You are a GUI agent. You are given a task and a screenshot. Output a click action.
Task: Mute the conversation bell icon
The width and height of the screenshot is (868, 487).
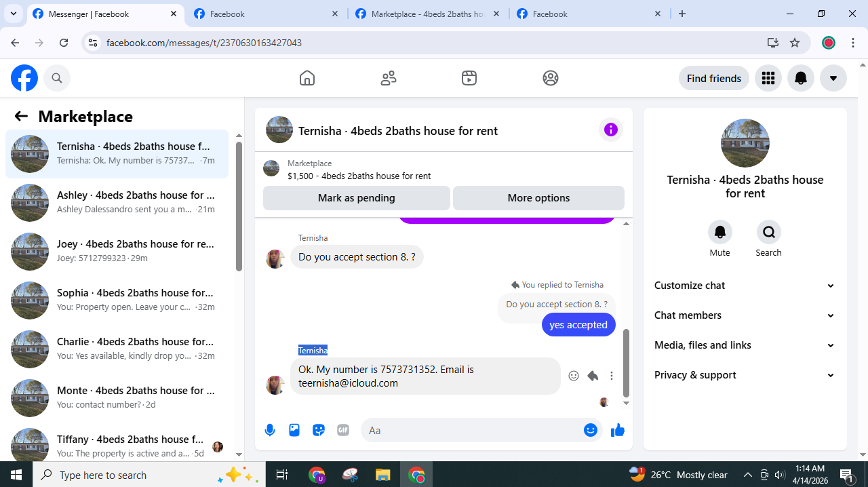[x=720, y=232]
